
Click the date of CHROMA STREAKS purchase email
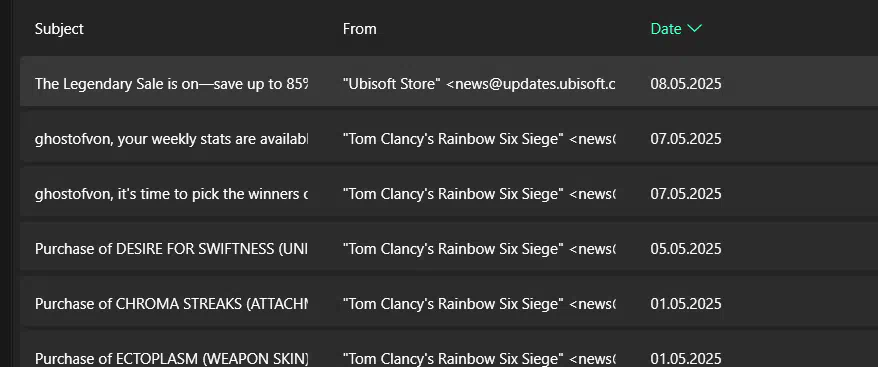[686, 303]
